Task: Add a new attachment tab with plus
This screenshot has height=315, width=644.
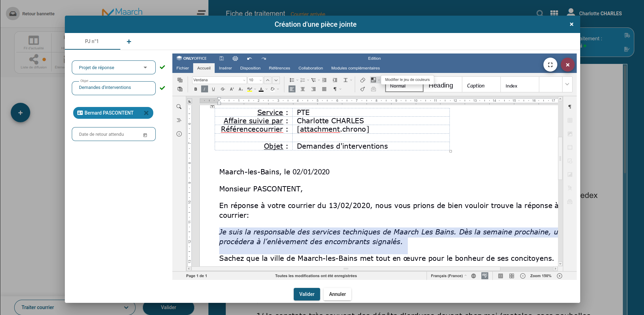Action: click(129, 42)
